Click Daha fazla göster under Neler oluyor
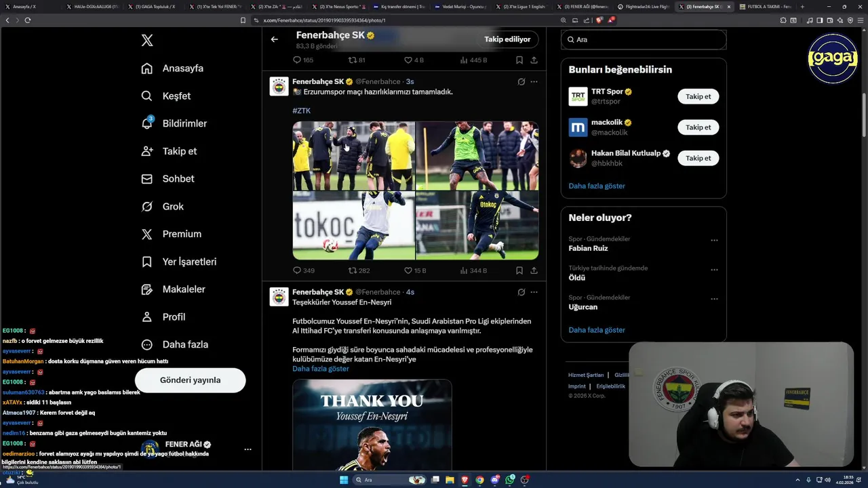The height and width of the screenshot is (488, 868). click(597, 330)
